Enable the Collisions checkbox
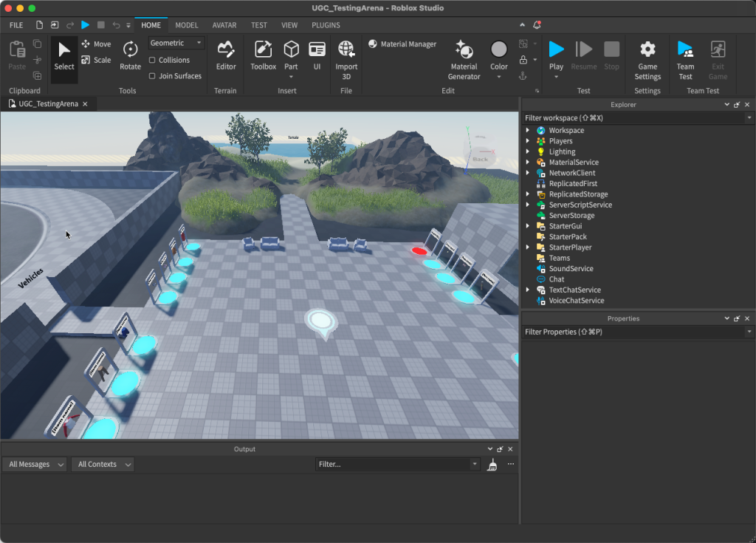Image resolution: width=756 pixels, height=543 pixels. [152, 61]
